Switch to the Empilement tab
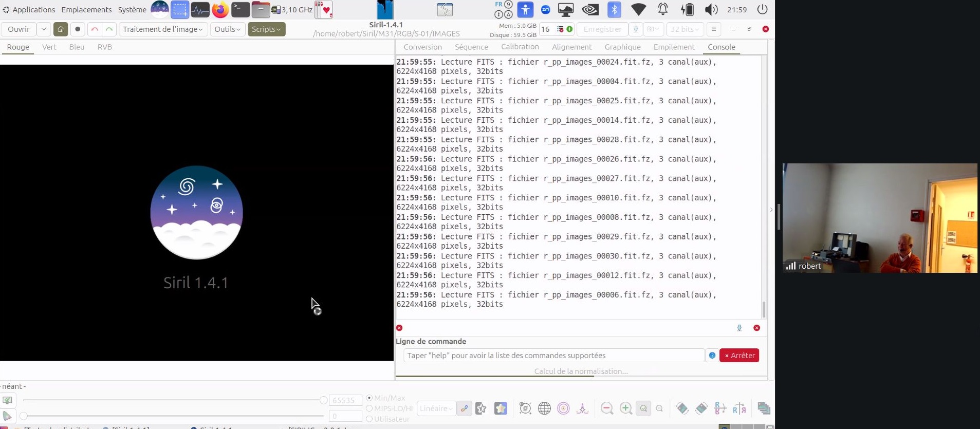980x429 pixels. tap(674, 47)
